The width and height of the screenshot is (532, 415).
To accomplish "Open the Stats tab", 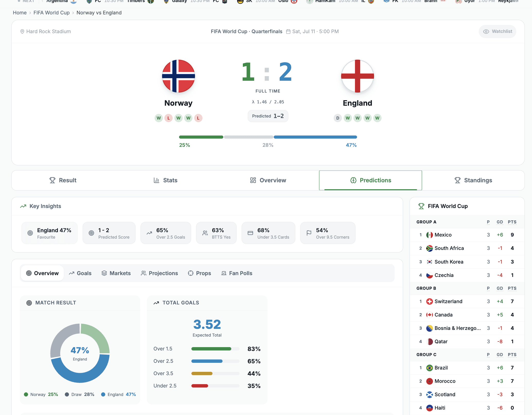I will click(165, 180).
